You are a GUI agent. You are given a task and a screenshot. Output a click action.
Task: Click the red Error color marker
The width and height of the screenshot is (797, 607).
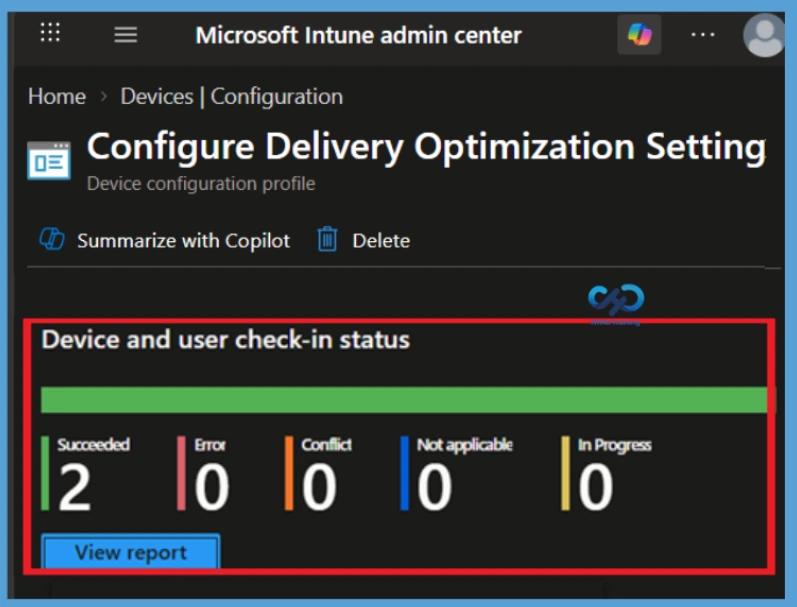tap(181, 473)
